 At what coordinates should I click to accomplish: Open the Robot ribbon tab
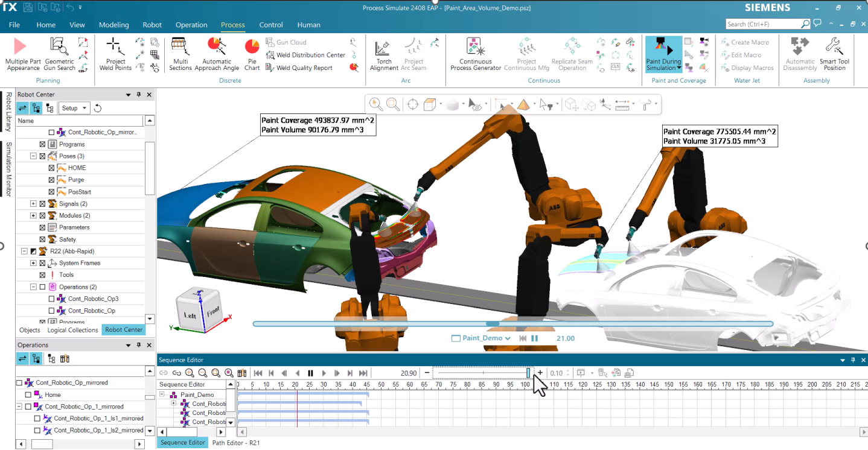tap(152, 25)
